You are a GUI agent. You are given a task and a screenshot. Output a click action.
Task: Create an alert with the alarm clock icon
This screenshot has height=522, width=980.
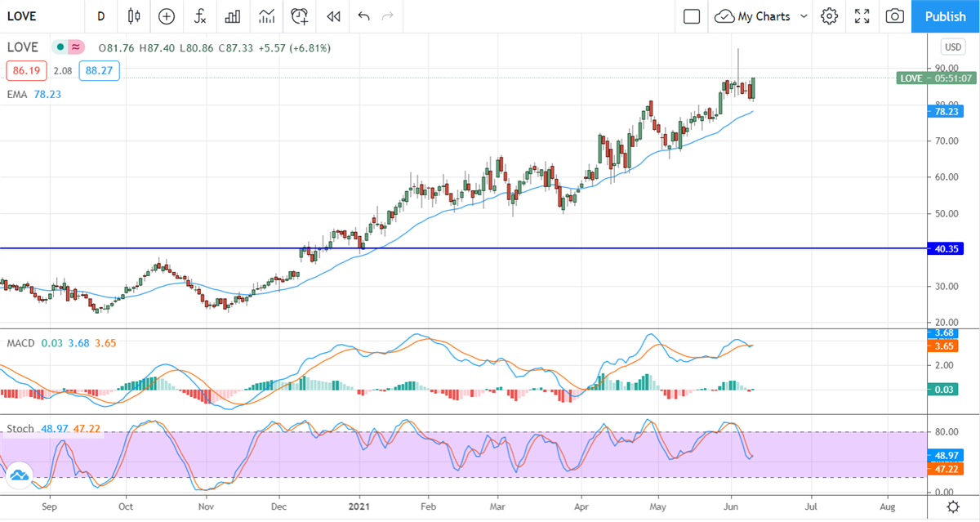click(300, 16)
